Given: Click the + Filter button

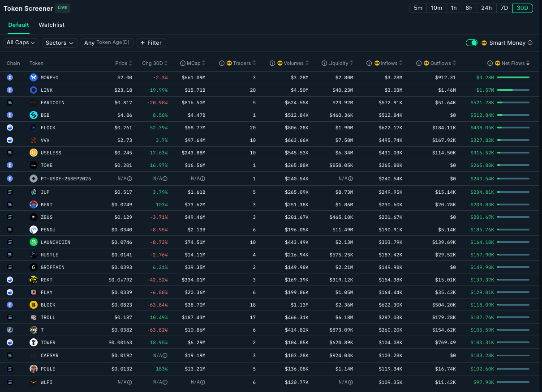Looking at the screenshot, I should (151, 43).
